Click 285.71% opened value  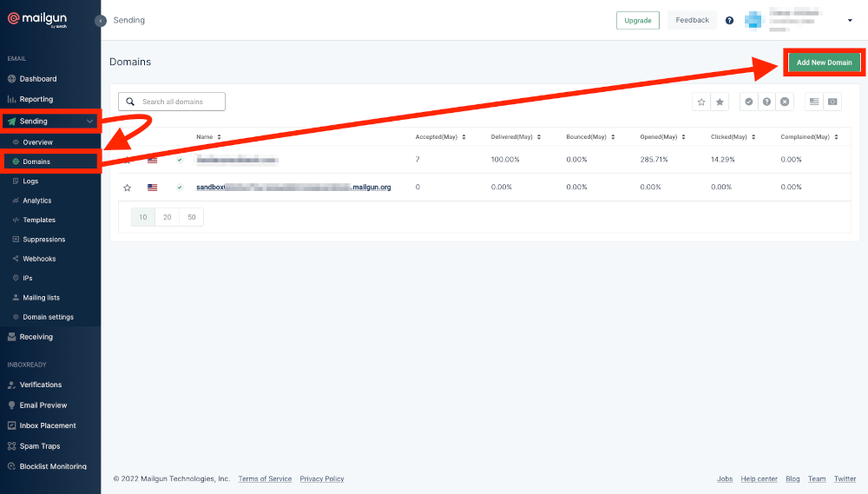tap(654, 160)
